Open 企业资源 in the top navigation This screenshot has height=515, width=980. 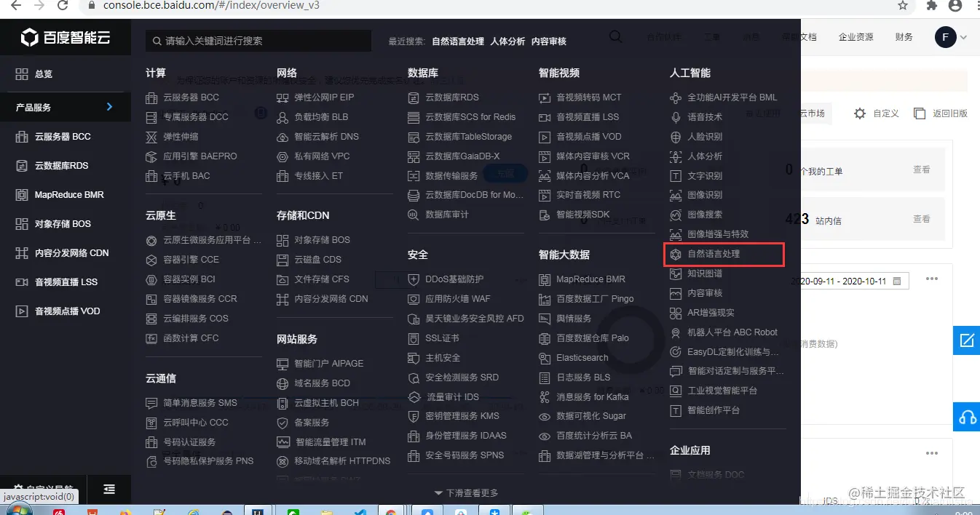click(x=856, y=37)
